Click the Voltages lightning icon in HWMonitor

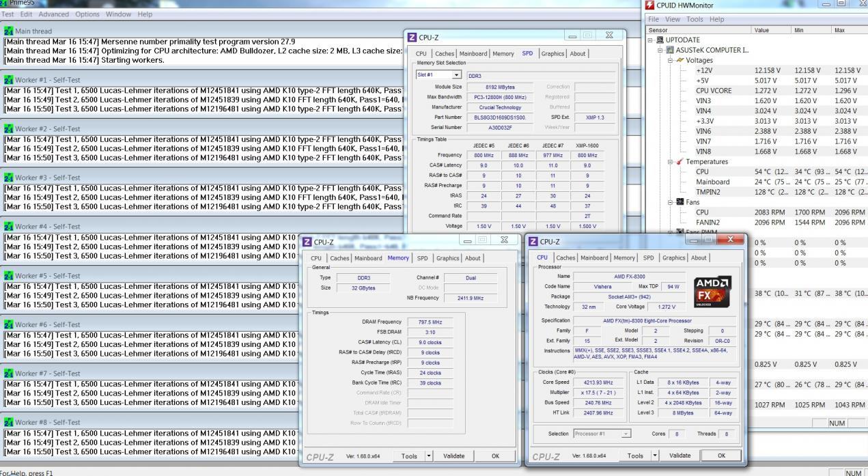[680, 60]
